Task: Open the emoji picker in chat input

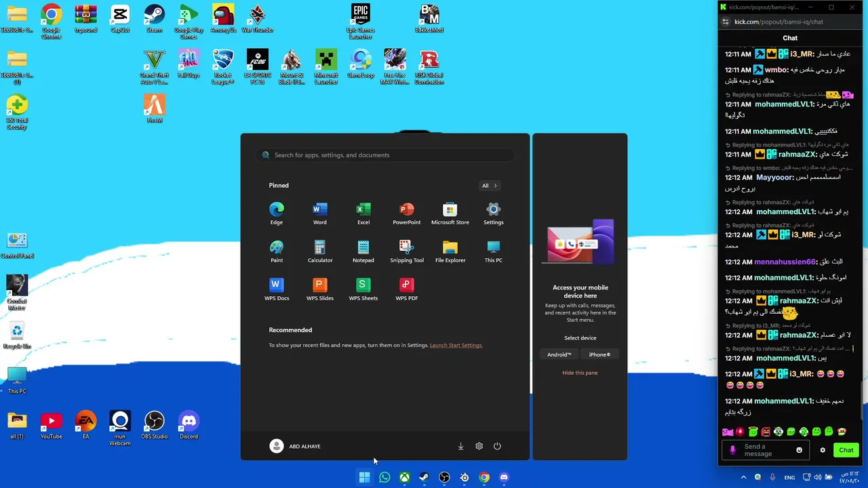Action: point(799,450)
